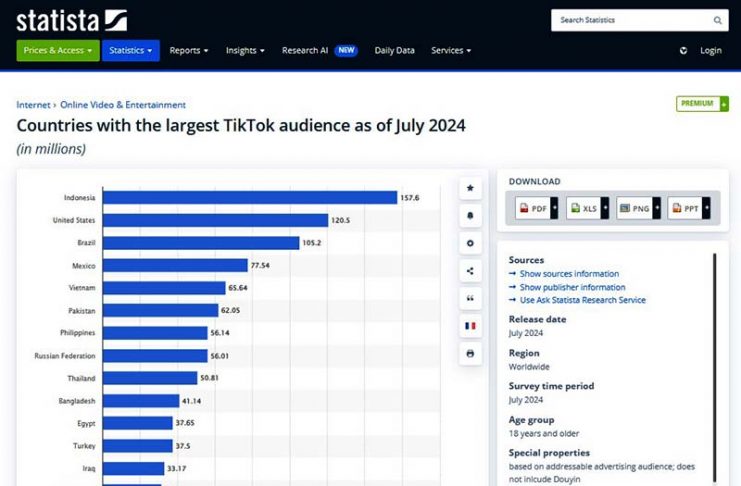Viewport: 741px width, 486px height.
Task: Click the star favorite icon beside chart
Action: tap(470, 188)
